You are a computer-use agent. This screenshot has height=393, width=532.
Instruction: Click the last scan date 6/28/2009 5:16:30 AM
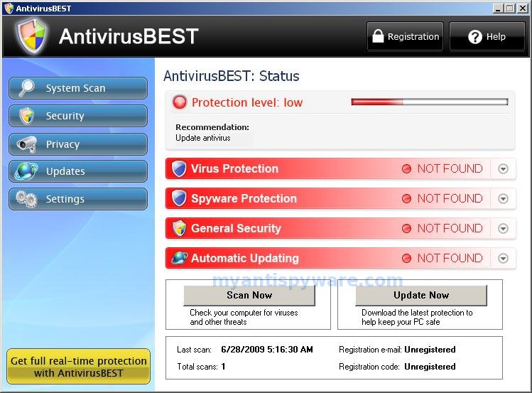(x=267, y=350)
